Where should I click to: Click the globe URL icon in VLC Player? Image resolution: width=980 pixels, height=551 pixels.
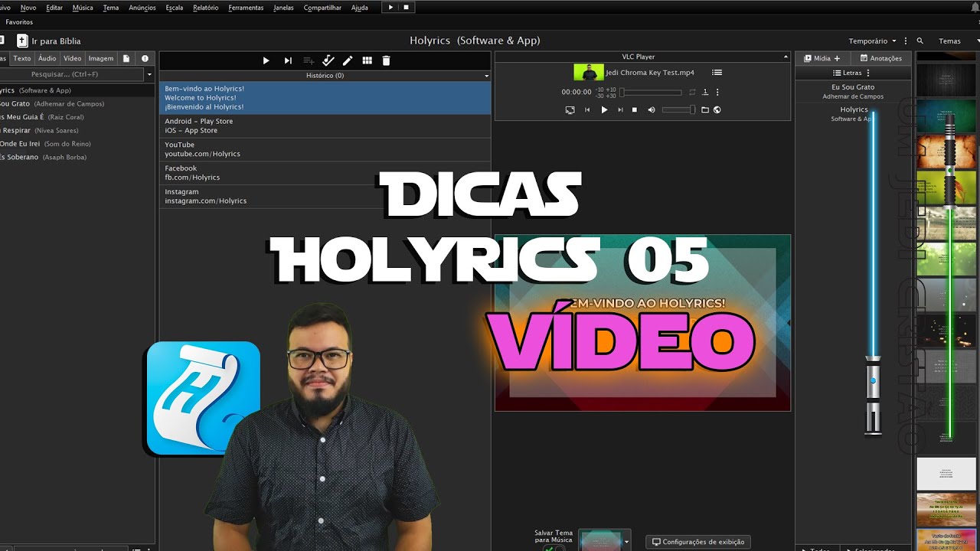(x=717, y=110)
